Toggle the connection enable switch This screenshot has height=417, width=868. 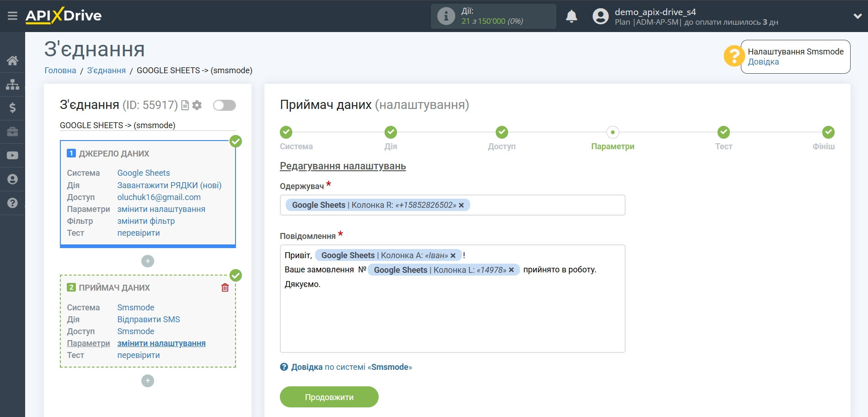[225, 105]
